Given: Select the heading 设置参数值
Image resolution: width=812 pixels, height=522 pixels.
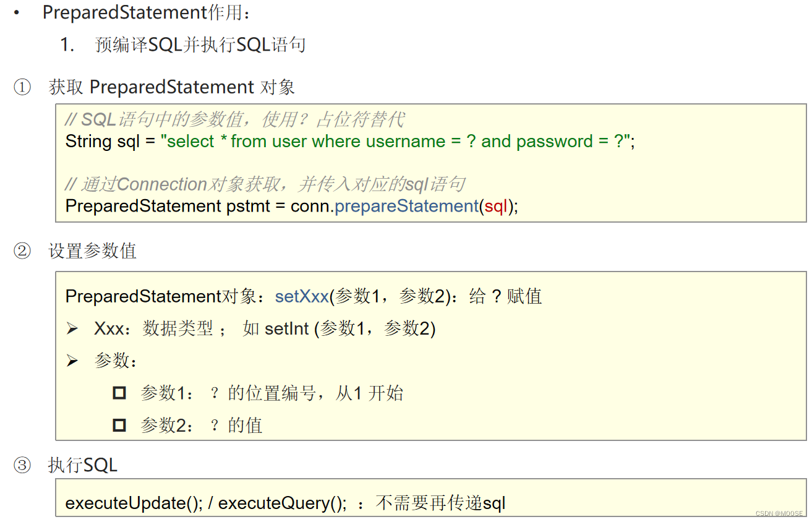Looking at the screenshot, I should [93, 251].
